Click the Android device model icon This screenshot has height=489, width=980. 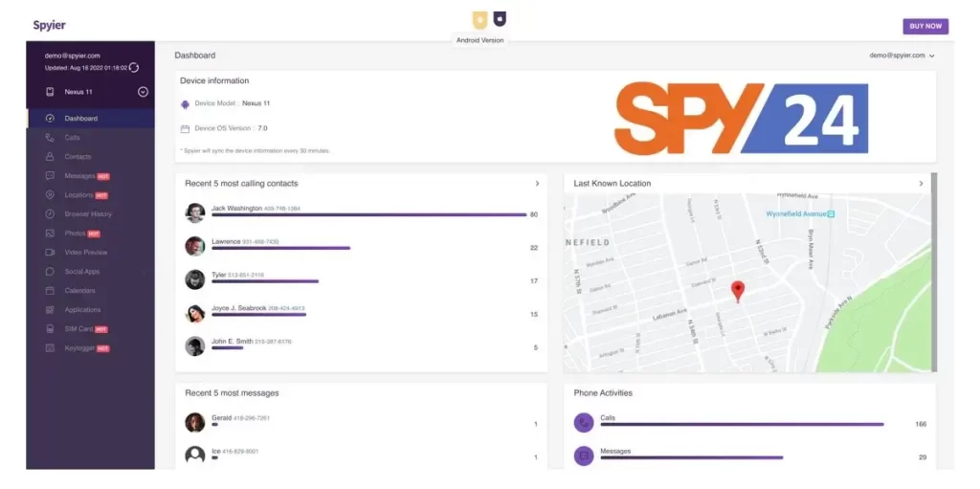point(185,104)
